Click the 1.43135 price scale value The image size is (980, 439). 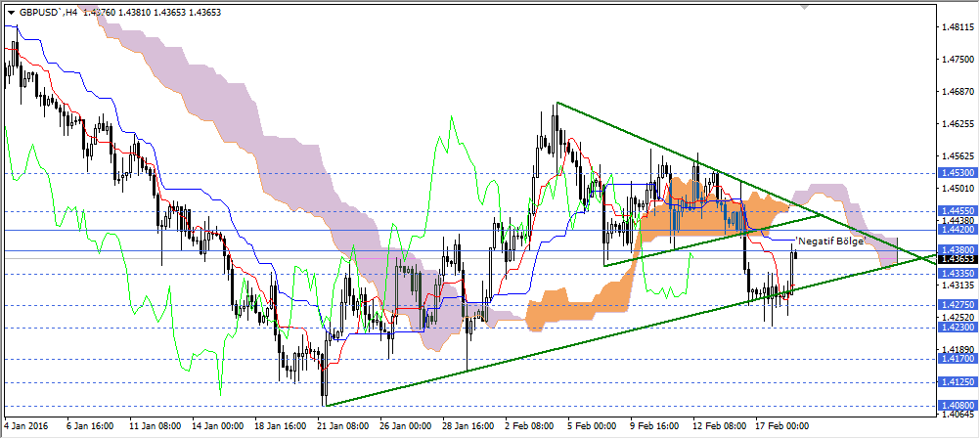[957, 285]
